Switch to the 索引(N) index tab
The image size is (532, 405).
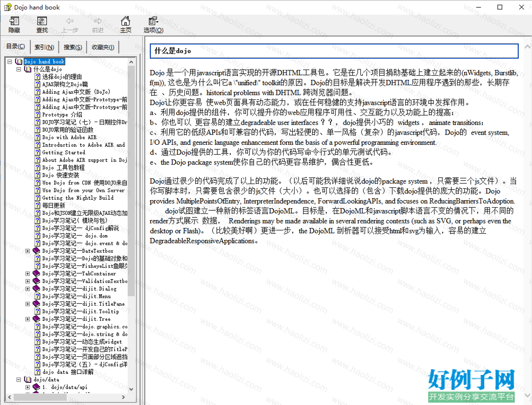tap(44, 47)
